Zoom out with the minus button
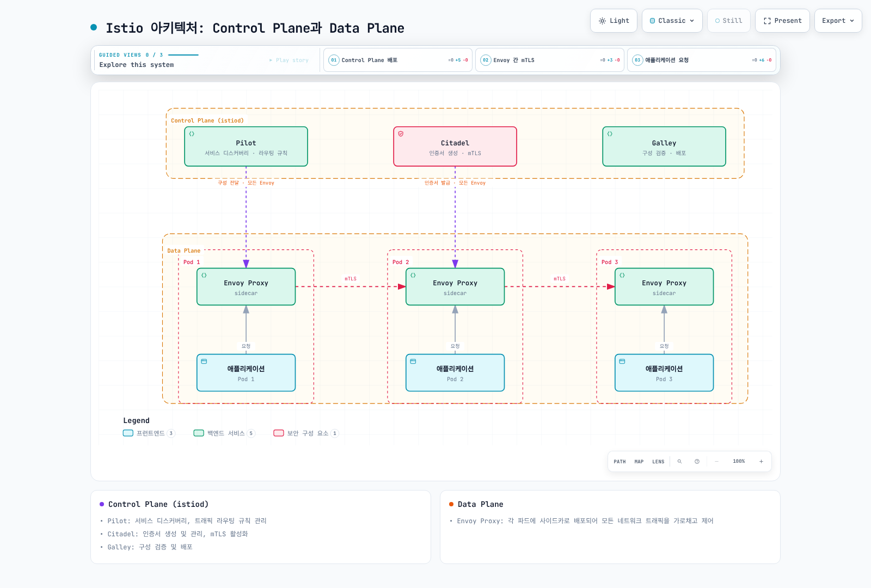 (x=716, y=462)
